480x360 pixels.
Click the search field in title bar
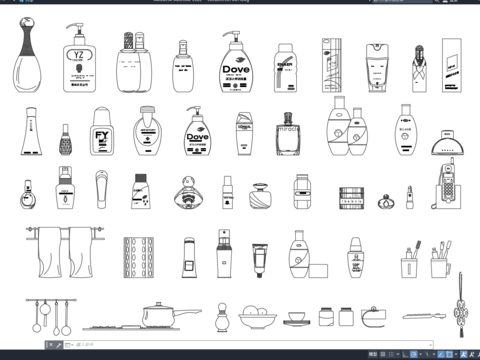coord(402,1)
